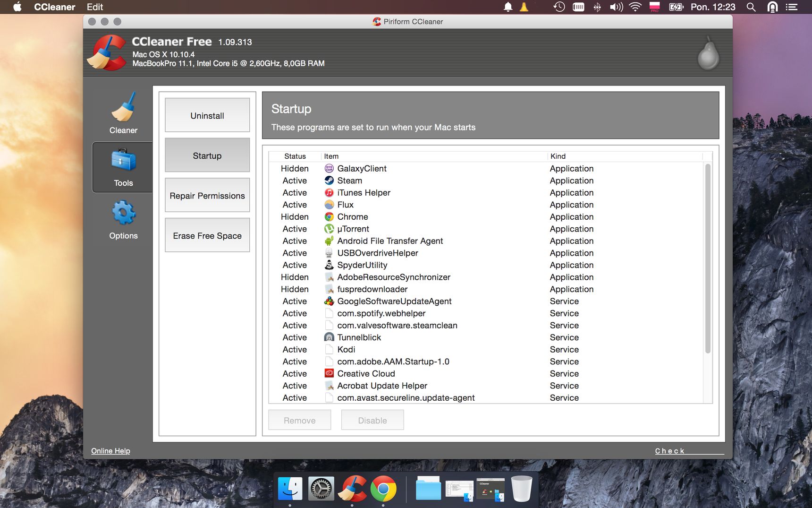Viewport: 812px width, 508px height.
Task: Select the Kodi service row
Action: [x=486, y=349]
